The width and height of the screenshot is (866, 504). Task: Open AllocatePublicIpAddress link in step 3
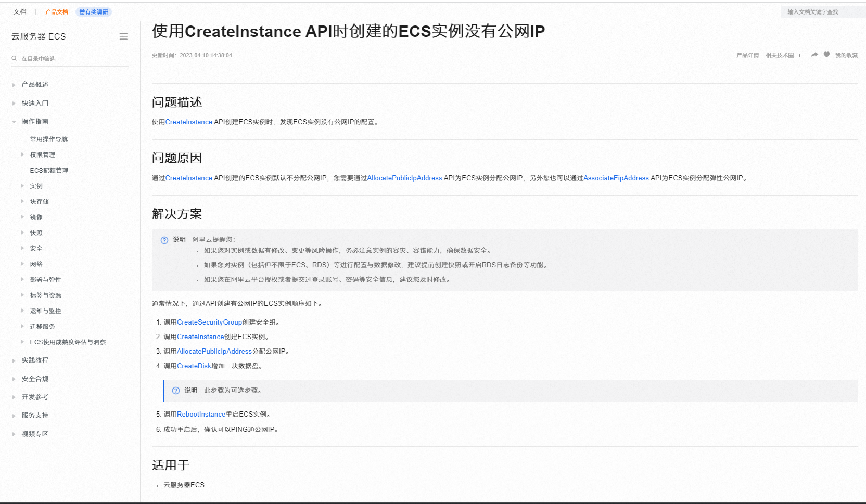214,352
